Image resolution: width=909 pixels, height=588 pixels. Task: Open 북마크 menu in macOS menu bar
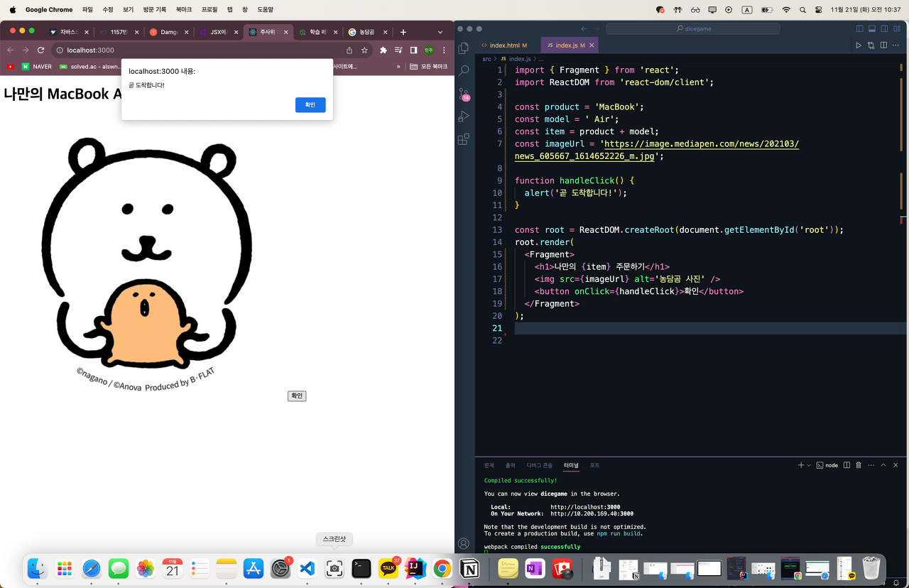pyautogui.click(x=183, y=10)
